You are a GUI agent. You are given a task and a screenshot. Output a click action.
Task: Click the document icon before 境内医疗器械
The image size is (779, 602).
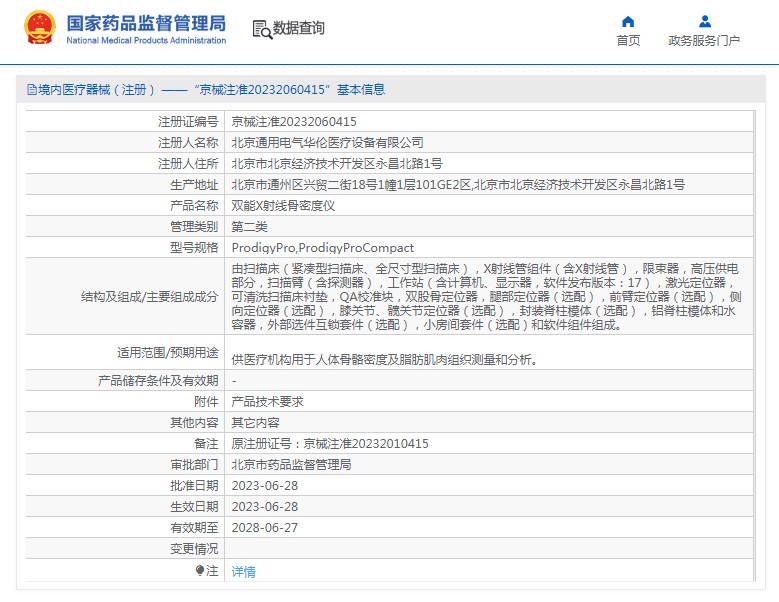(32, 90)
